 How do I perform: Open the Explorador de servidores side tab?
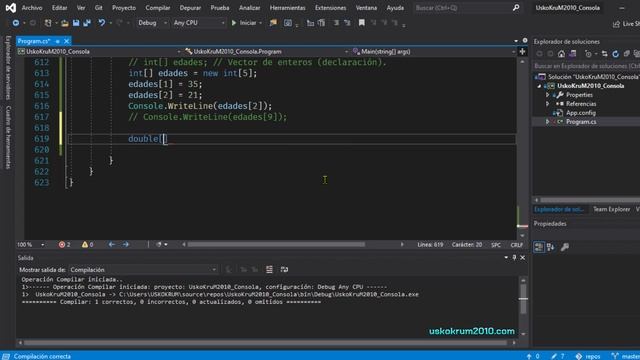(8, 68)
